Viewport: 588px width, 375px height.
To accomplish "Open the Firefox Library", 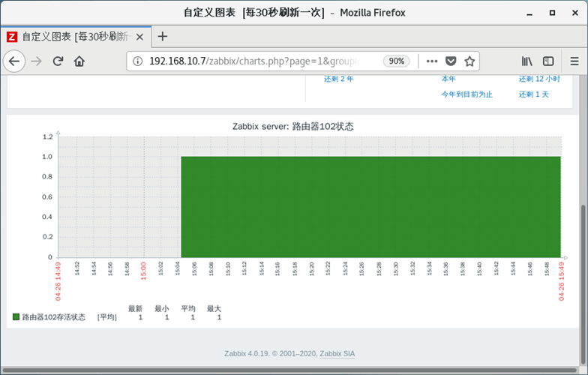I will [x=526, y=61].
